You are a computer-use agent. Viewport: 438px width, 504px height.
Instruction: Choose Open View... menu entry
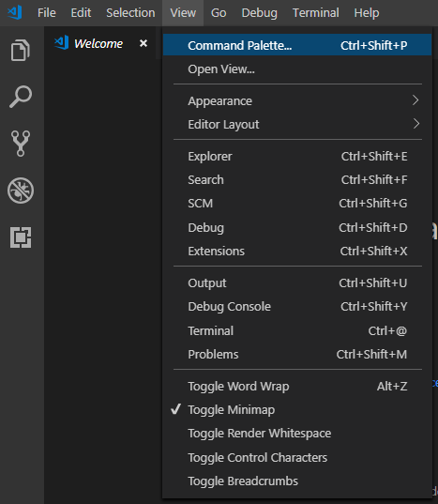297,69
